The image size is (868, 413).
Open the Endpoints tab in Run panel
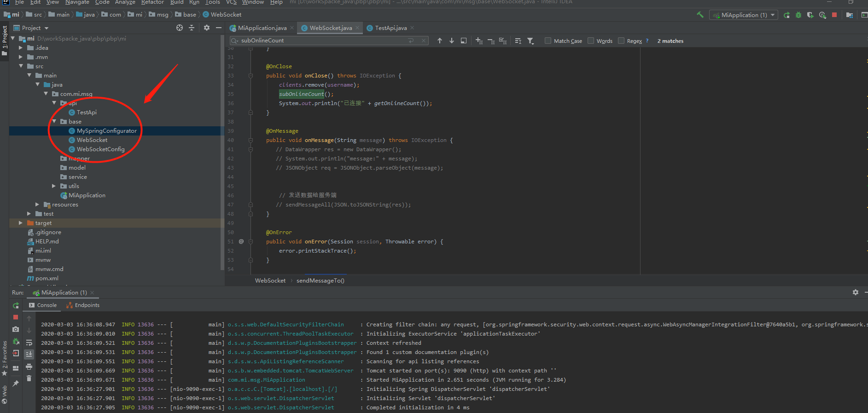(83, 305)
